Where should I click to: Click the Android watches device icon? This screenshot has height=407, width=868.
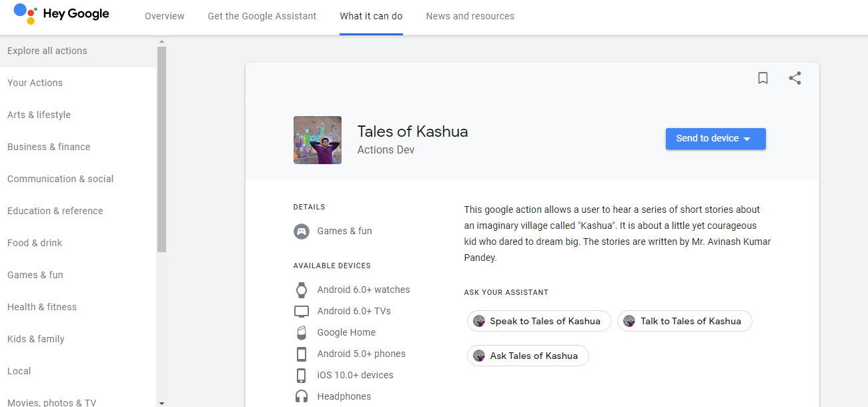[302, 290]
